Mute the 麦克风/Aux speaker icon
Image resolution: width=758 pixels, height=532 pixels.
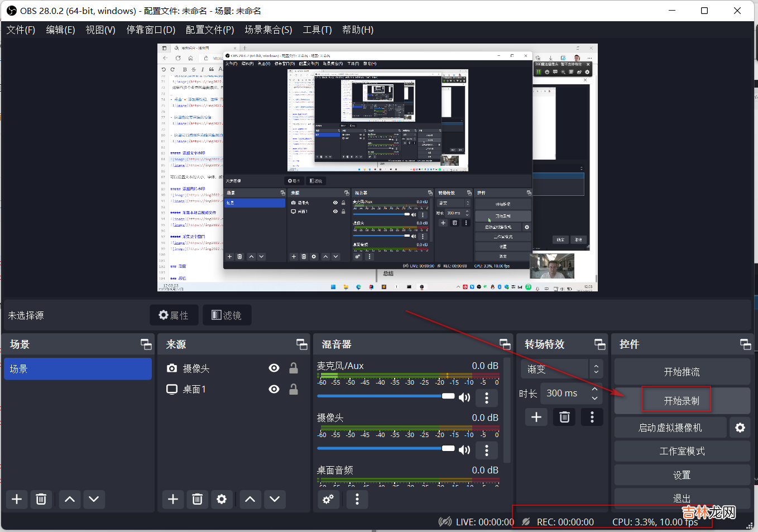pos(464,397)
